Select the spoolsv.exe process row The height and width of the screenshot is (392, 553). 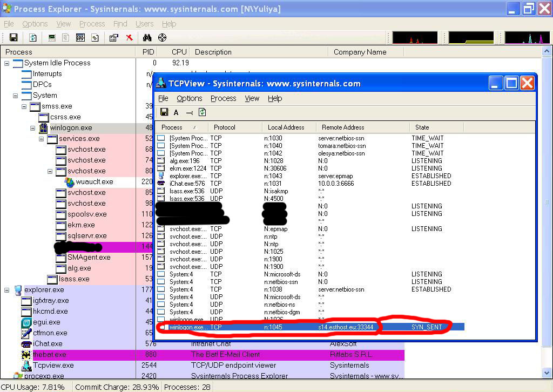pos(87,214)
